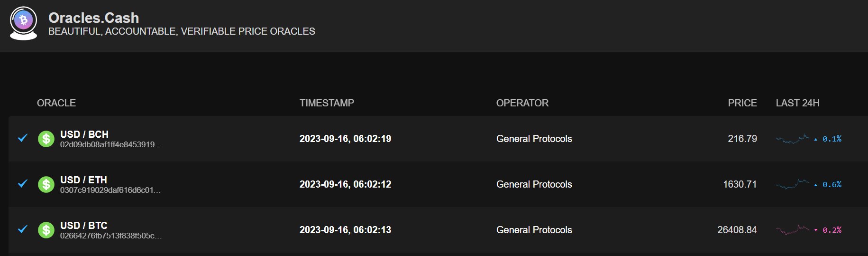868x256 pixels.
Task: Open the USD / BCH 24h sparkline chart
Action: pyautogui.click(x=793, y=139)
